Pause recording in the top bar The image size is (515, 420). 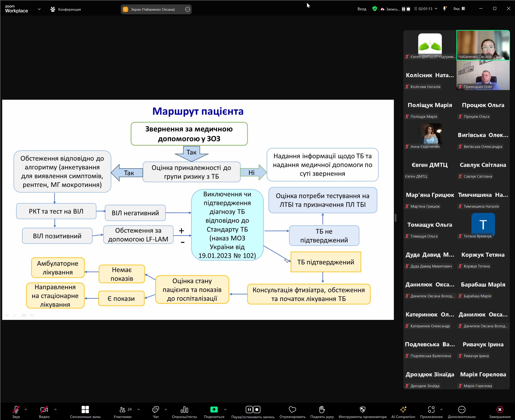403,9
